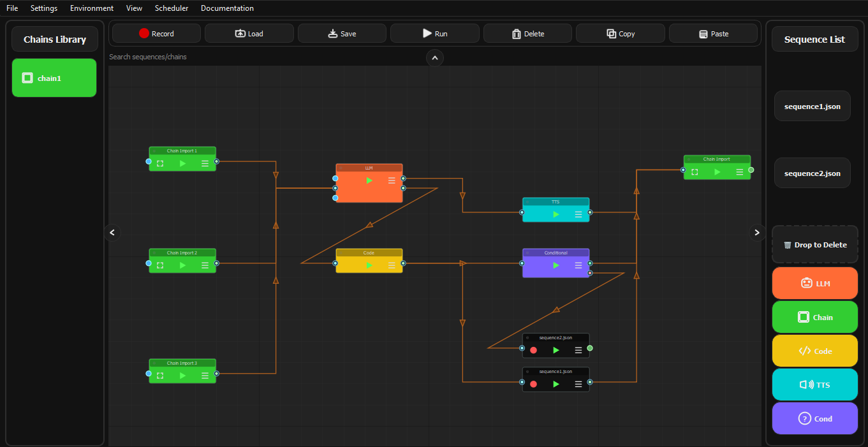Collapse the toolbar using the up chevron

[434, 58]
